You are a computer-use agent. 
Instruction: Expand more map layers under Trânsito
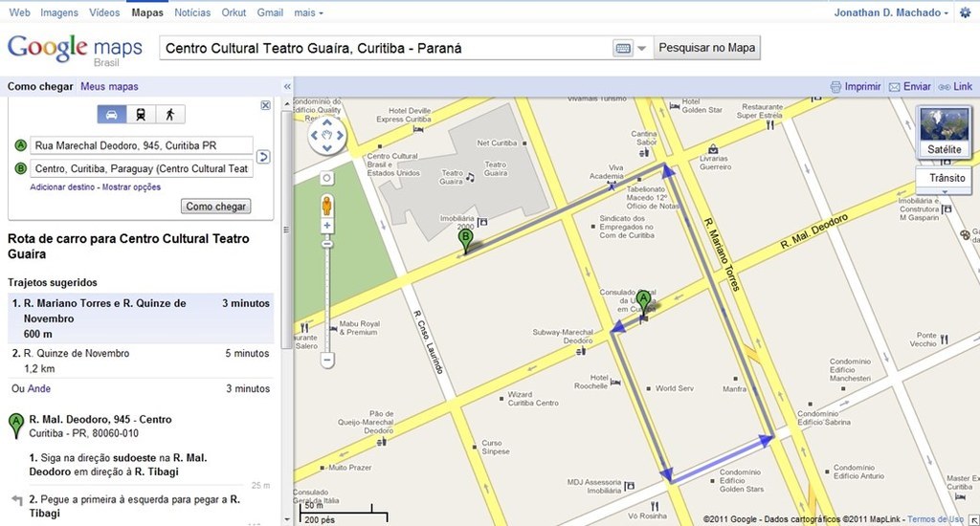click(945, 192)
